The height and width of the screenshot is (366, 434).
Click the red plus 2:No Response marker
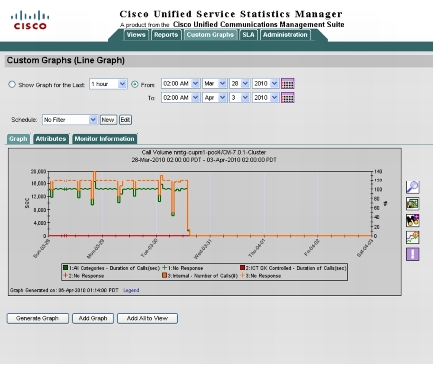66,276
